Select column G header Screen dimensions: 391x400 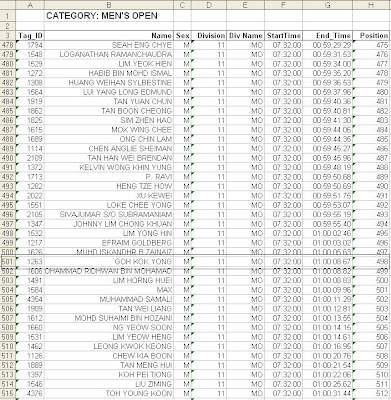click(x=328, y=5)
